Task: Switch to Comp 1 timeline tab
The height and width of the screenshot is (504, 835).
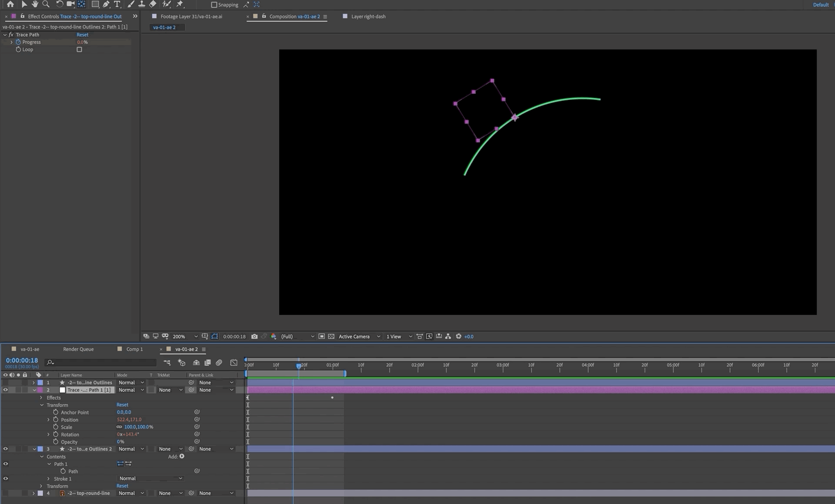Action: pyautogui.click(x=134, y=349)
